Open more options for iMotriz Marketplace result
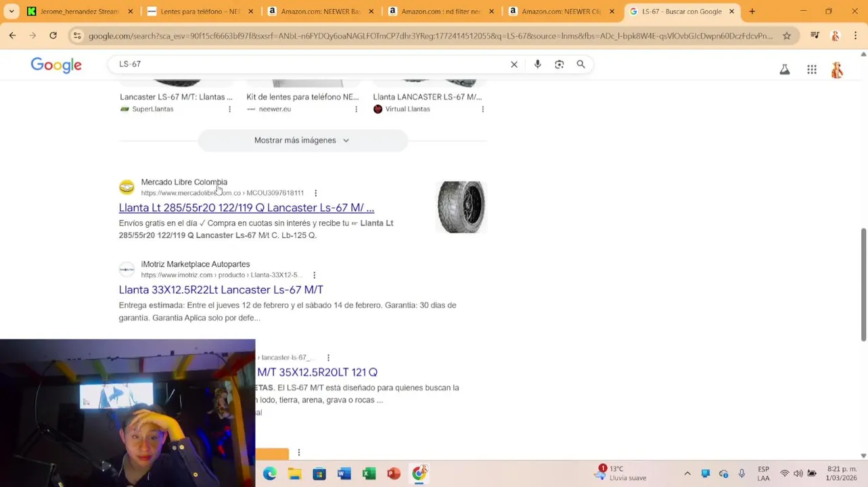Screen dimensions: 868x487 coord(314,275)
